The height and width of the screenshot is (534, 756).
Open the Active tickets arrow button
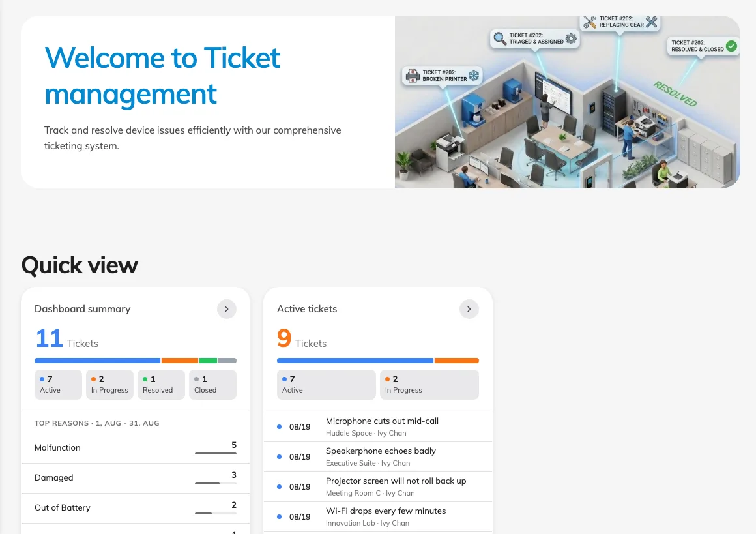tap(469, 309)
